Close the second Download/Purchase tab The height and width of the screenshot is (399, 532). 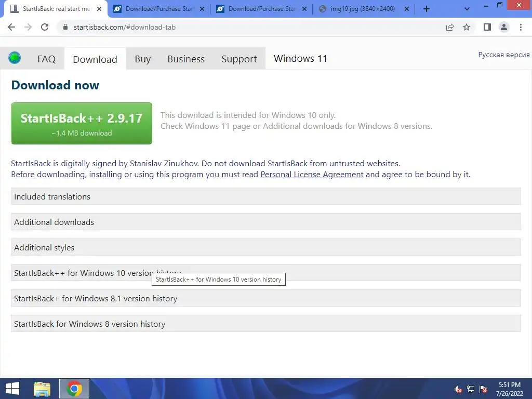coord(304,9)
